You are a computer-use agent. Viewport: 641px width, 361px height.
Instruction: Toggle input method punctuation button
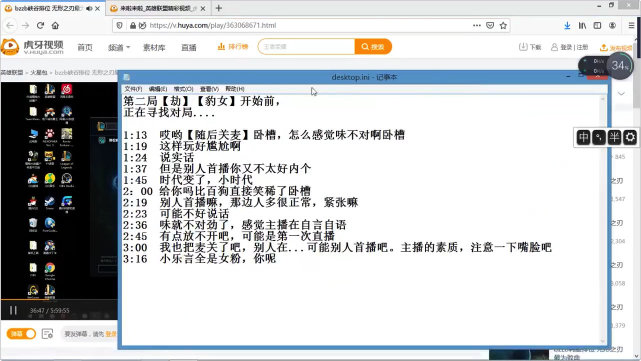[599, 137]
